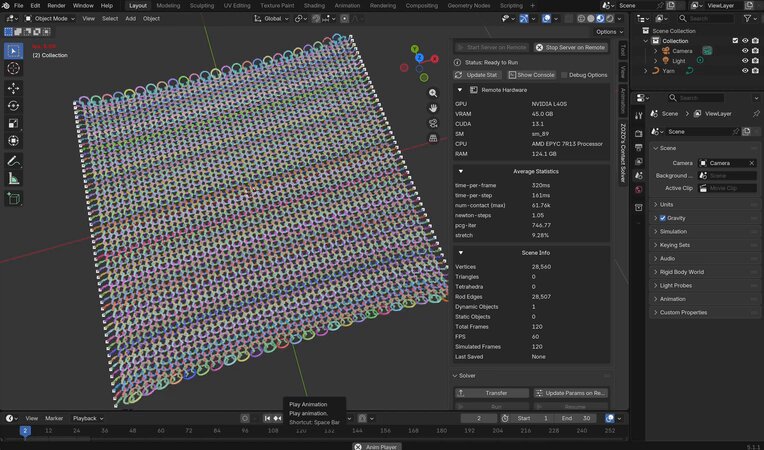Select the Rotate tool
The image size is (764, 450).
(14, 106)
